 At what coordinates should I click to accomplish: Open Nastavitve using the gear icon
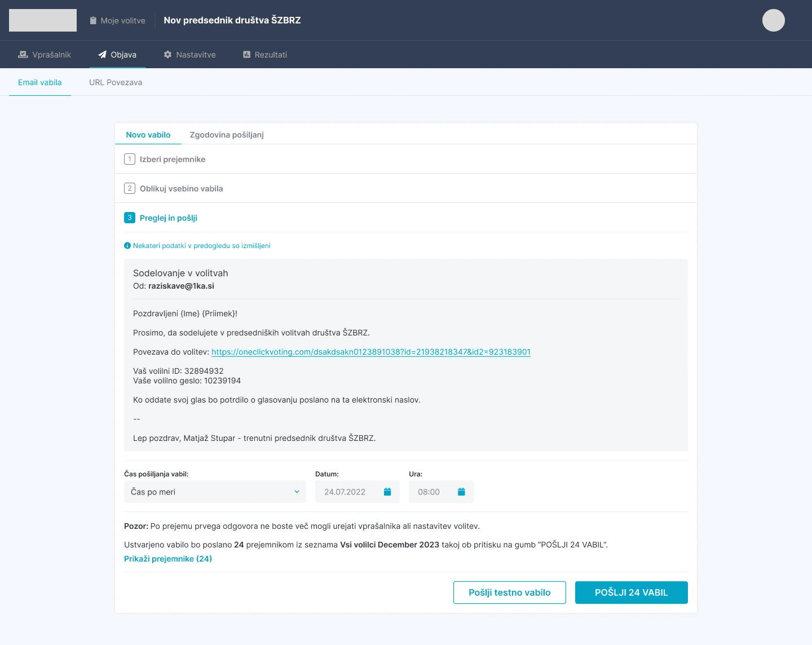[167, 54]
